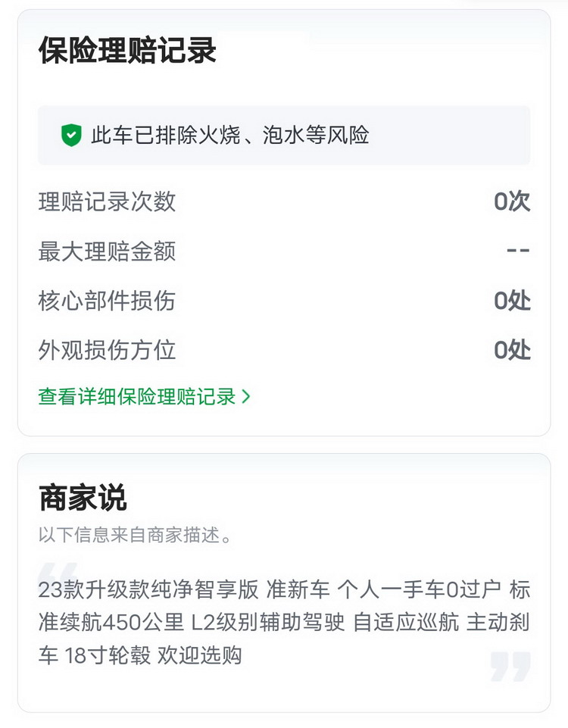
Task: Tap the closing quotation mark icon
Action: point(510,666)
